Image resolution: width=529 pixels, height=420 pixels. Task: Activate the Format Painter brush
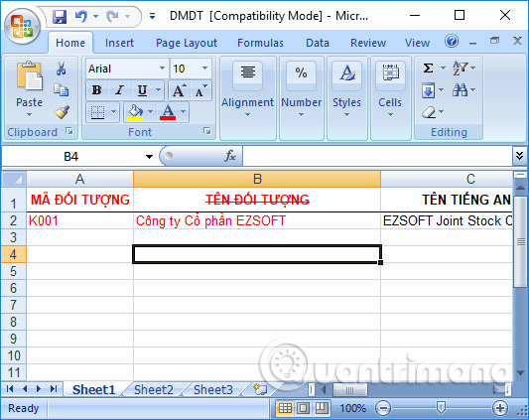(63, 112)
